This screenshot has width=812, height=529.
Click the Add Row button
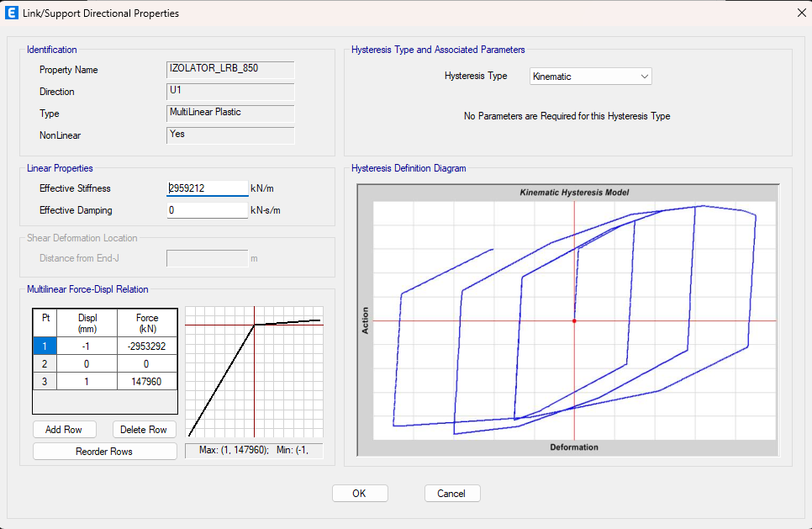tap(64, 430)
